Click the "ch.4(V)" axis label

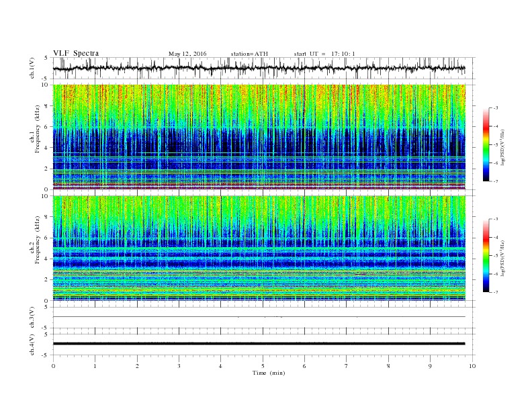[x=32, y=345]
